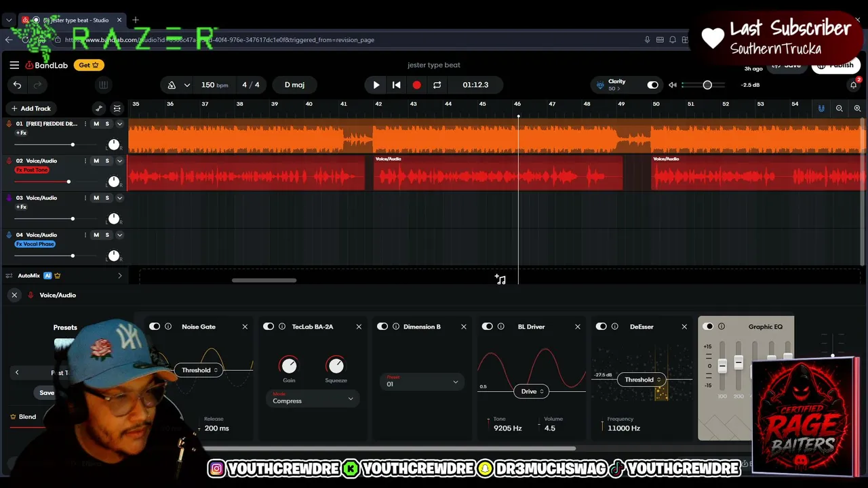
Task: Click the pan knob on track 02
Action: [114, 182]
